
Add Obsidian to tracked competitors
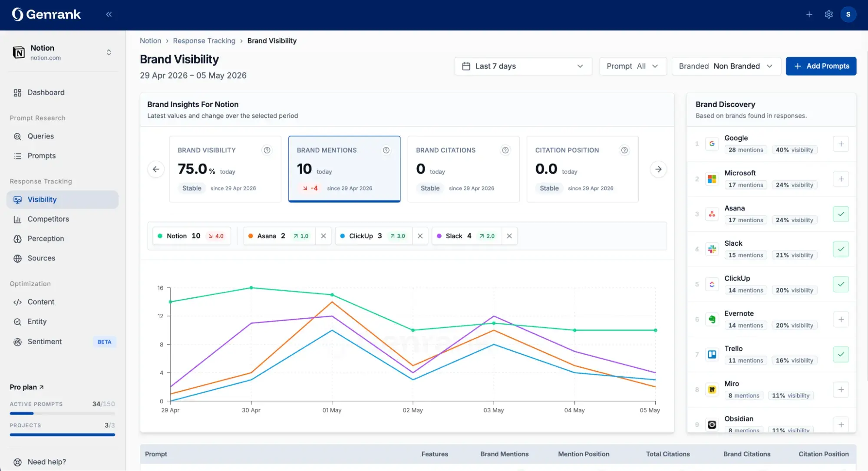click(841, 425)
